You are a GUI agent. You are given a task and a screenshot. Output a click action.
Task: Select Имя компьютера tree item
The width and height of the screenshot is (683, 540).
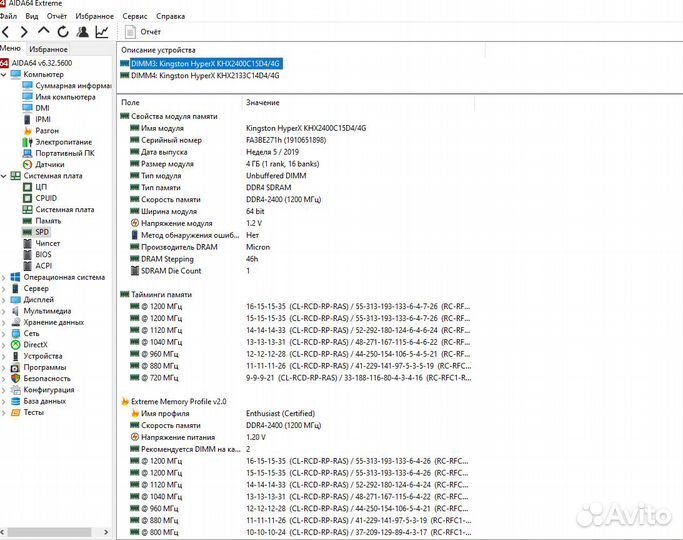click(59, 97)
